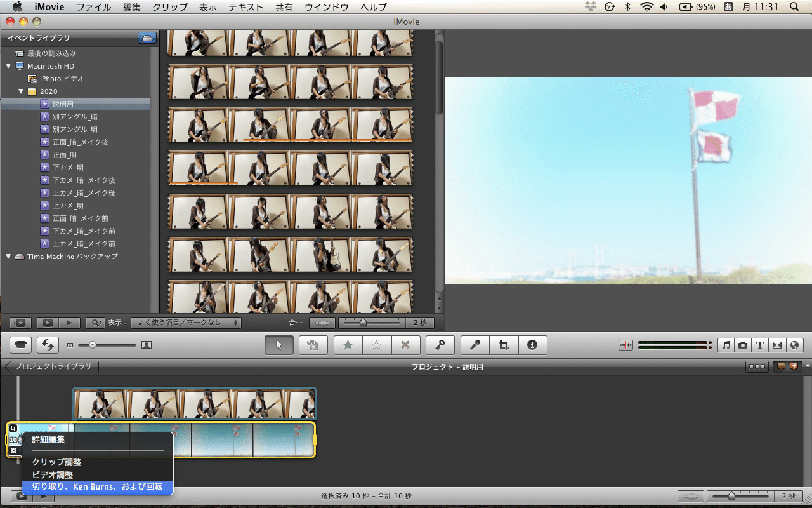The height and width of the screenshot is (508, 812).
Task: Open the クリップ menu
Action: click(x=170, y=7)
